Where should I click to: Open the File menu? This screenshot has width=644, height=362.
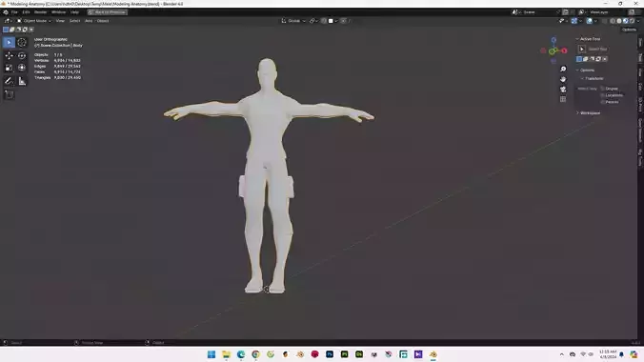[x=14, y=12]
